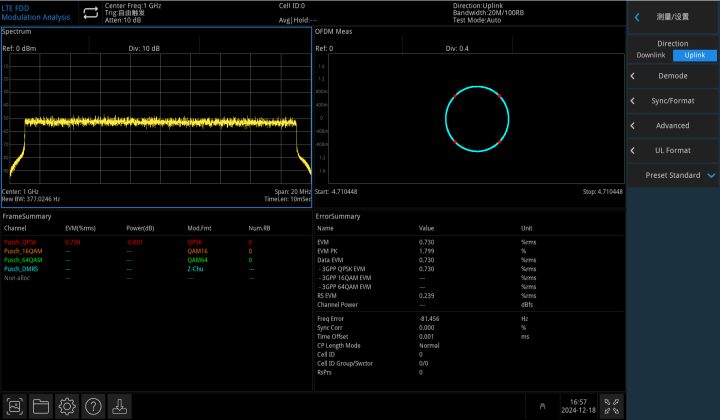Open the help question mark icon
The image size is (720, 420).
click(93, 406)
